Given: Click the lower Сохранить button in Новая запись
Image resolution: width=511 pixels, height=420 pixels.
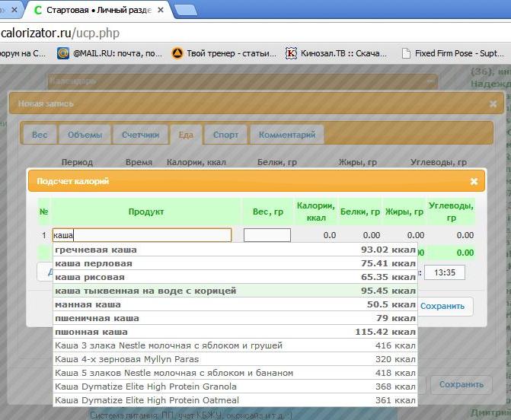Looking at the screenshot, I should pyautogui.click(x=461, y=384).
